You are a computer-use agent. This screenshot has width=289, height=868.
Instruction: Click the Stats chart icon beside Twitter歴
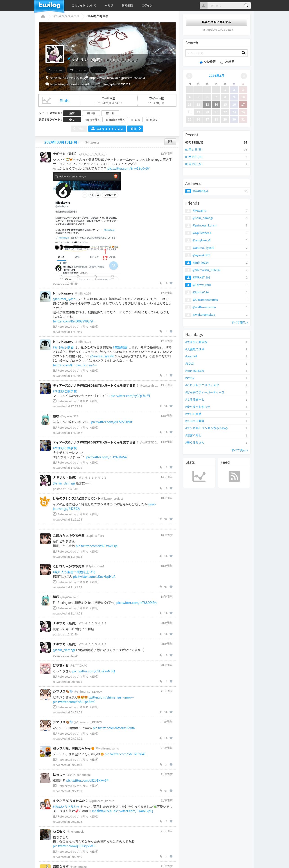point(46,101)
